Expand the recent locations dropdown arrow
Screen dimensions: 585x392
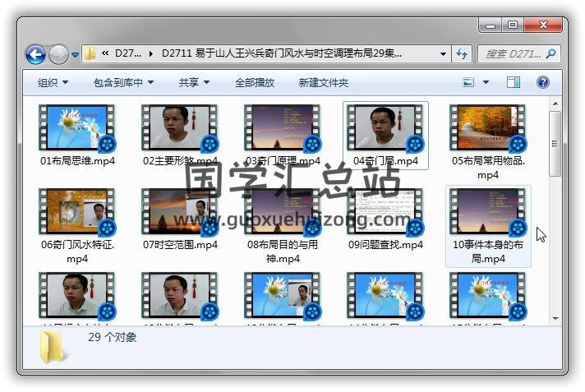tap(76, 55)
